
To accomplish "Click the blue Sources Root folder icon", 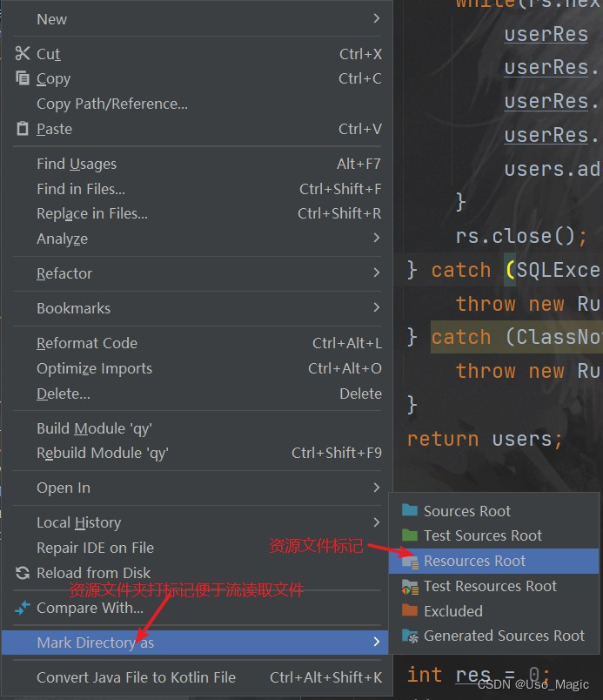I will (410, 510).
